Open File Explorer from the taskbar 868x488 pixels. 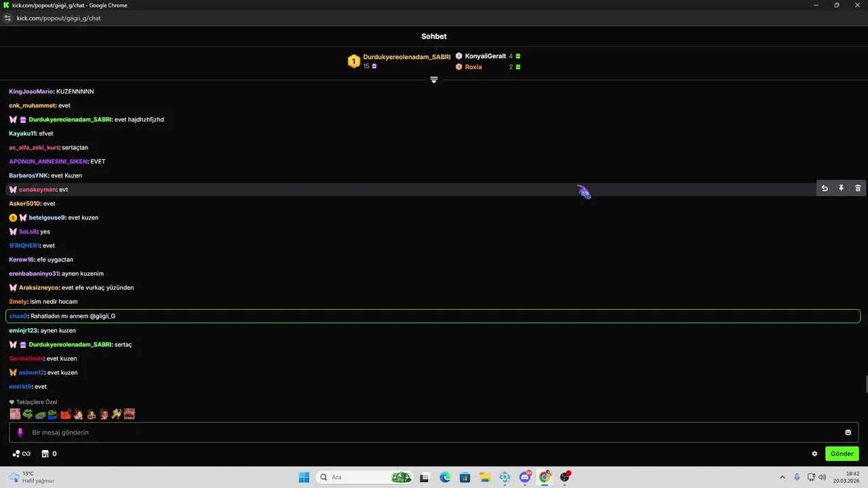coord(485,477)
